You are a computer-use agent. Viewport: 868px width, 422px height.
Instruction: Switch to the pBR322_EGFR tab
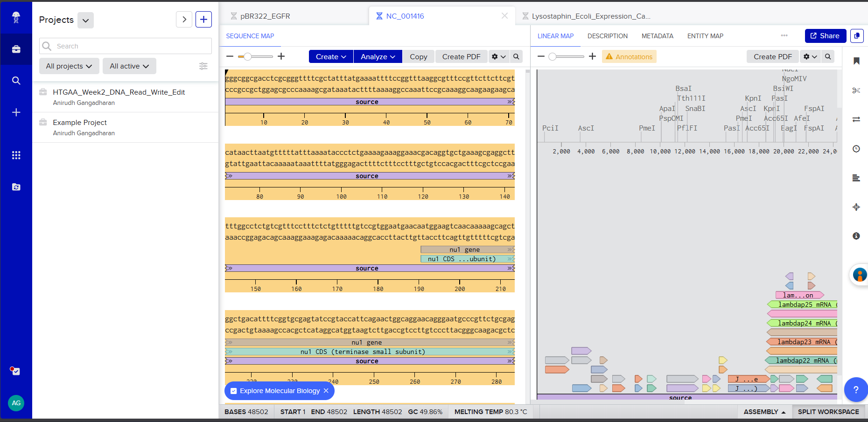[265, 16]
